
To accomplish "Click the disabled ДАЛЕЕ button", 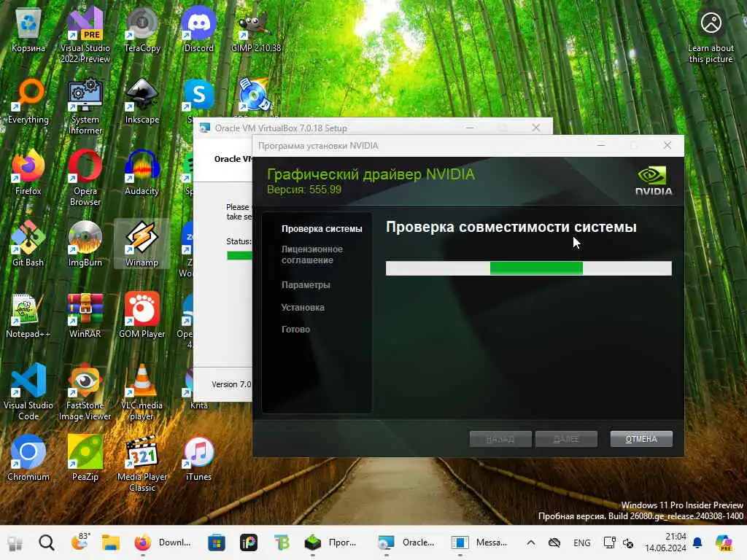I will [x=566, y=439].
